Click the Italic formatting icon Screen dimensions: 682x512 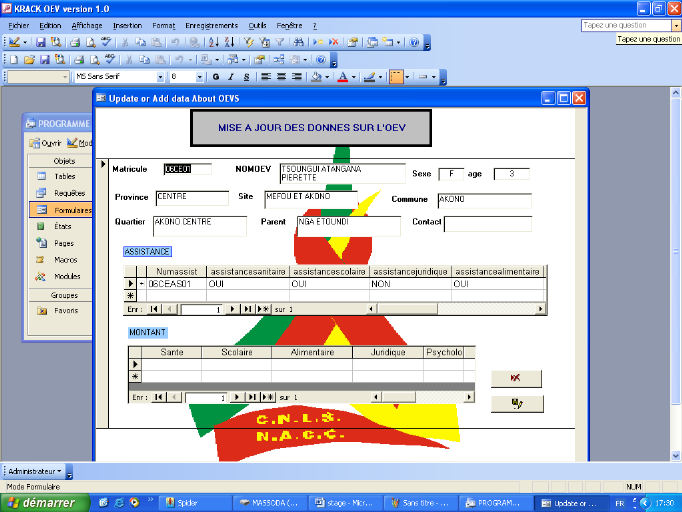[x=231, y=76]
